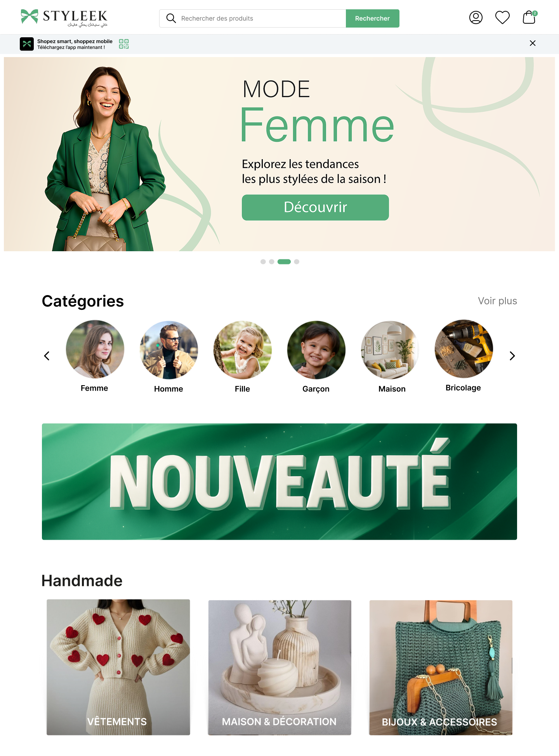Click the magnifying glass search icon

tap(171, 18)
